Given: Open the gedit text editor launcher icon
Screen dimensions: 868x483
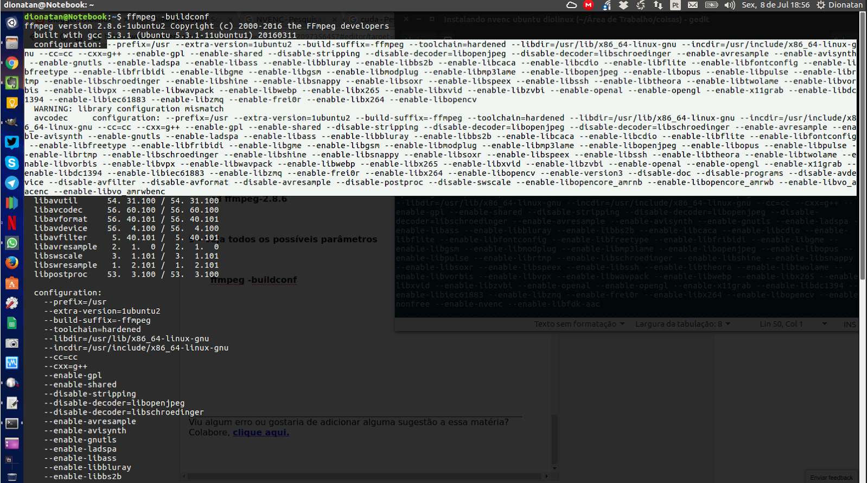Looking at the screenshot, I should pos(11,403).
